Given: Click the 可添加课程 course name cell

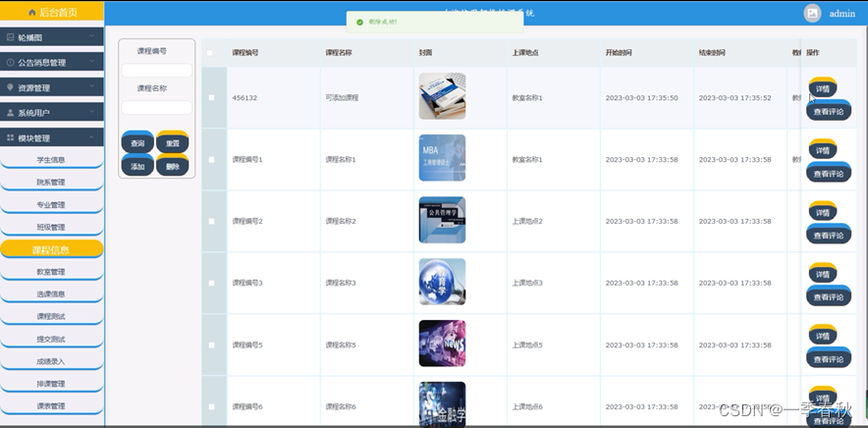Looking at the screenshot, I should click(342, 98).
